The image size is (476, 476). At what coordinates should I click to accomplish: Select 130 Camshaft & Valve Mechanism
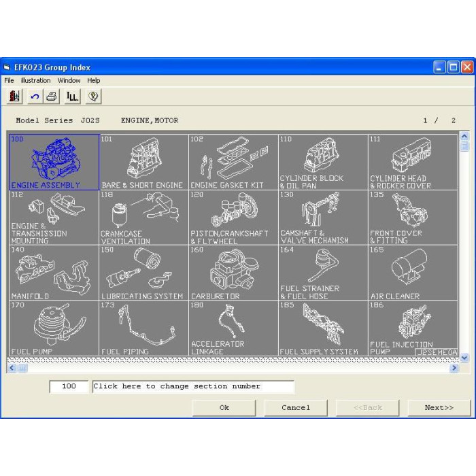coord(323,218)
